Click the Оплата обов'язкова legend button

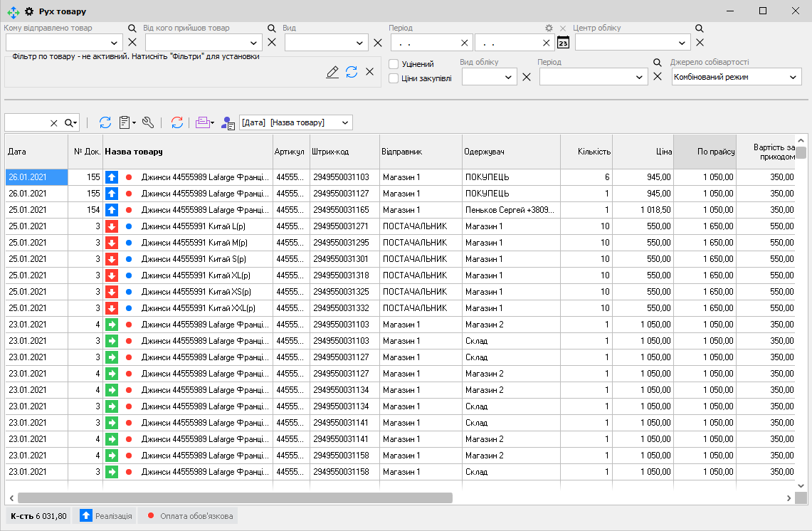[189, 516]
